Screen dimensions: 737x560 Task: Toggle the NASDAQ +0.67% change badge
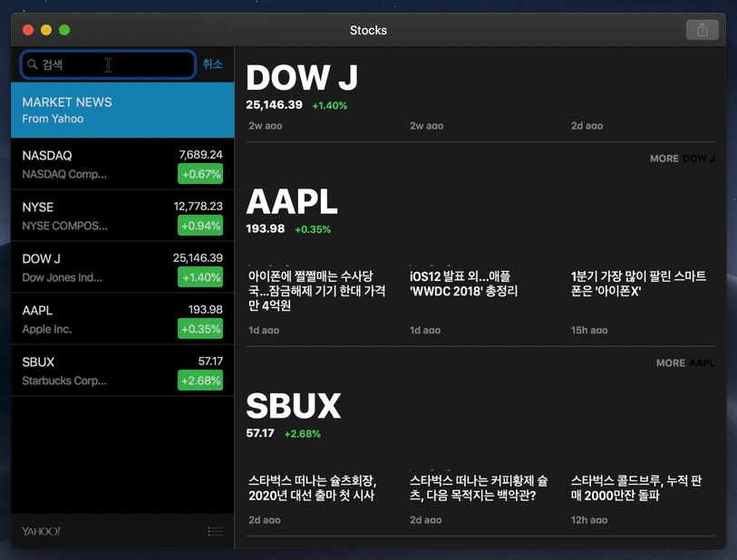click(x=200, y=174)
